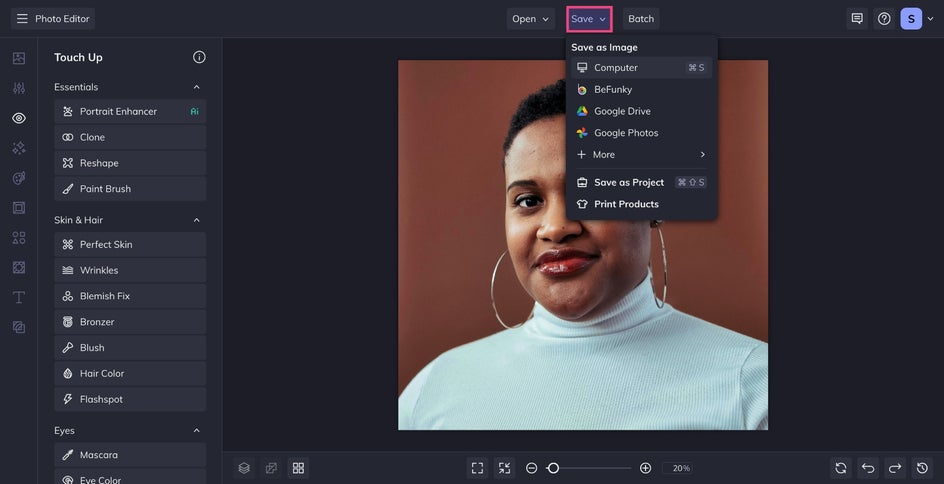
Task: Select the Clone tool
Action: coord(130,137)
